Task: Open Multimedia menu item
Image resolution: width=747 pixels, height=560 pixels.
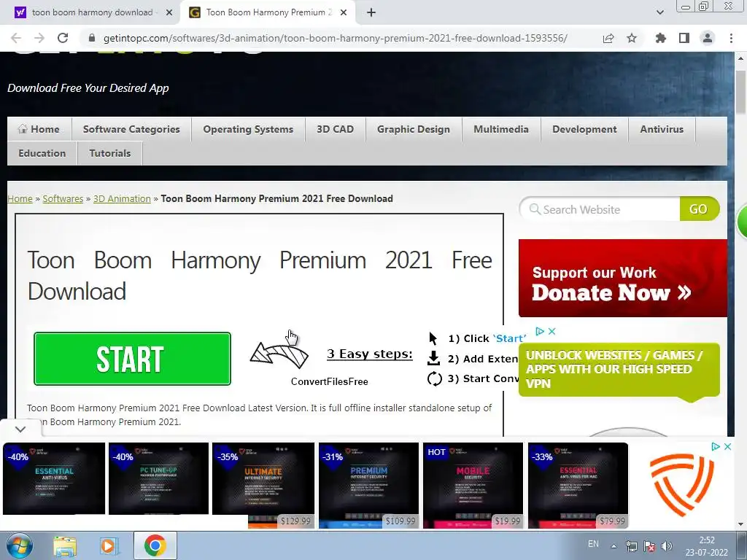Action: (x=501, y=129)
